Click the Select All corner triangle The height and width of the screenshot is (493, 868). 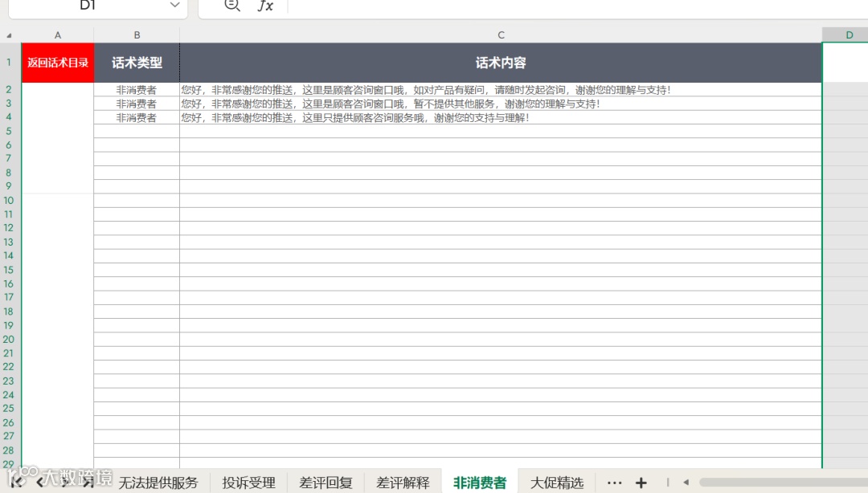click(9, 35)
